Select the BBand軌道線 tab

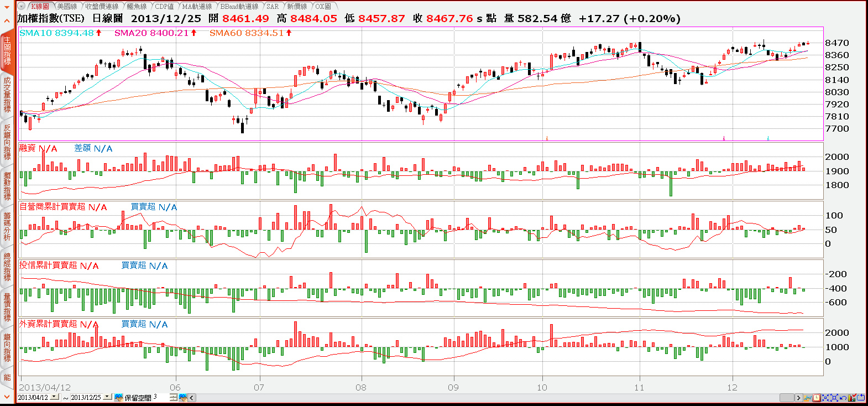239,6
